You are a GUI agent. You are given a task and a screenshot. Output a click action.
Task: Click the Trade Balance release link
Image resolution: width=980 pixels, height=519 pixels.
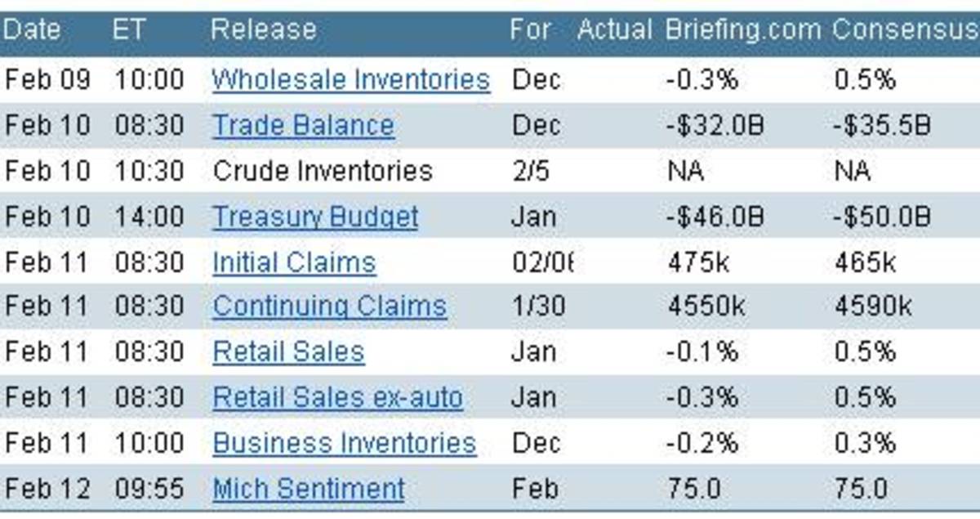coord(303,126)
